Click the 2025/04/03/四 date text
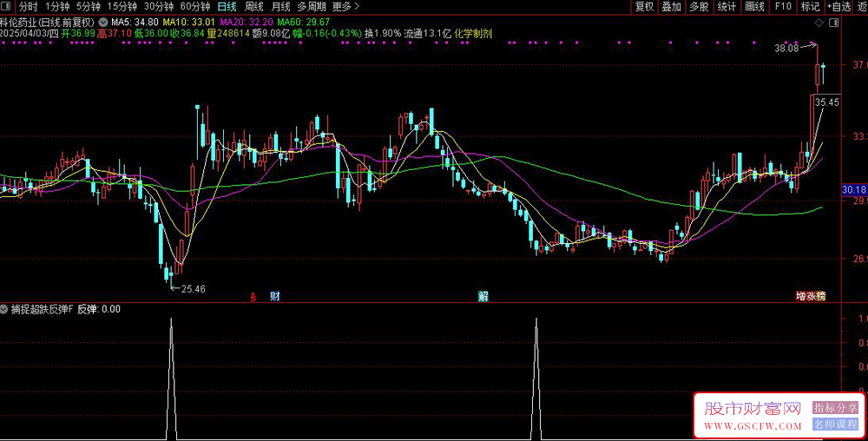868x441 pixels. (30, 33)
